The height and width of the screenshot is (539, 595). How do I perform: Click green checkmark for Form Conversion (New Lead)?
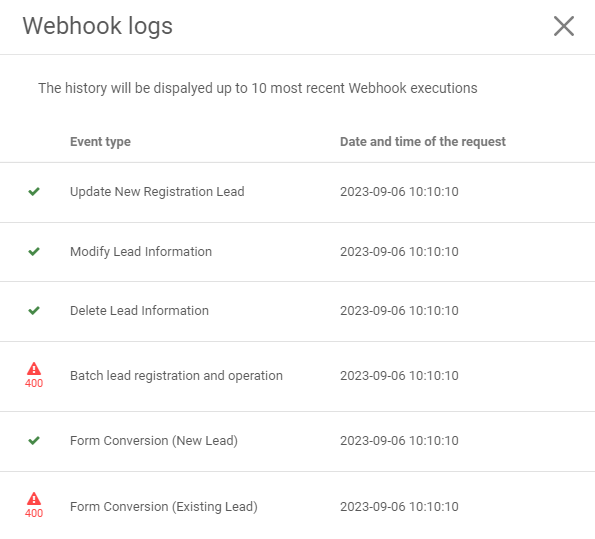(34, 440)
